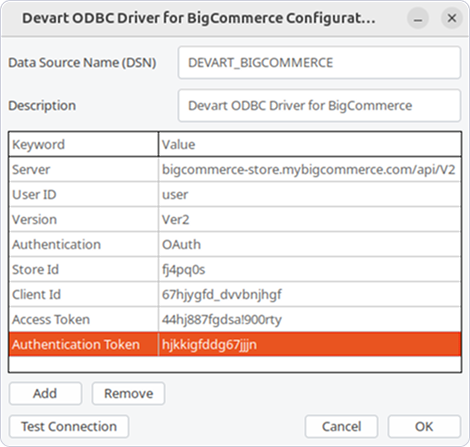Viewport: 470px width, 447px height.
Task: Confirm settings with OK
Action: 424,427
